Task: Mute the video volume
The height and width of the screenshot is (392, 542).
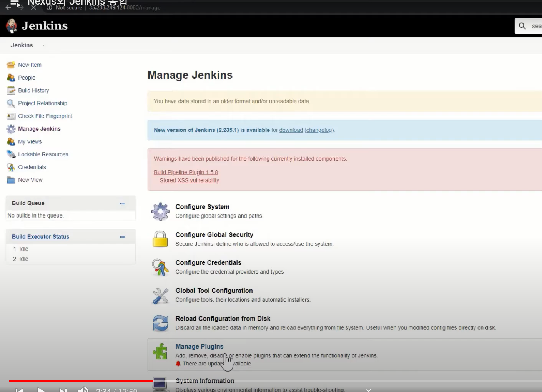Action: point(83,390)
